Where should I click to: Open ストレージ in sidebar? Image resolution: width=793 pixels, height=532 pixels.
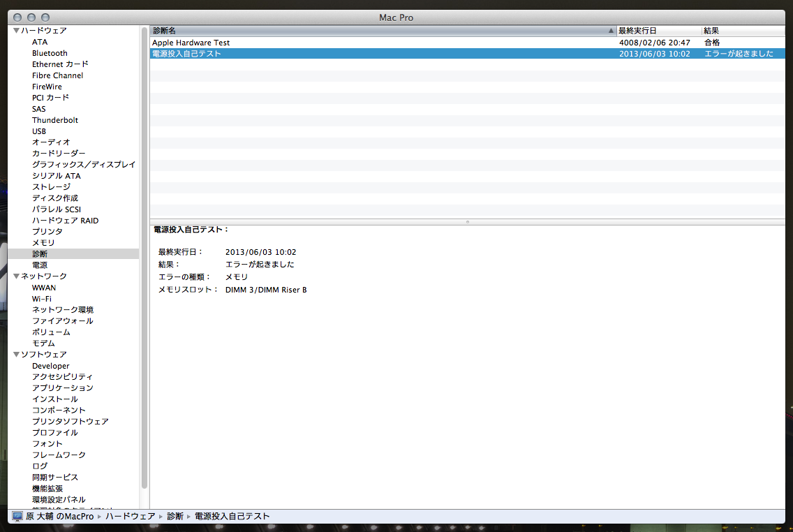50,187
